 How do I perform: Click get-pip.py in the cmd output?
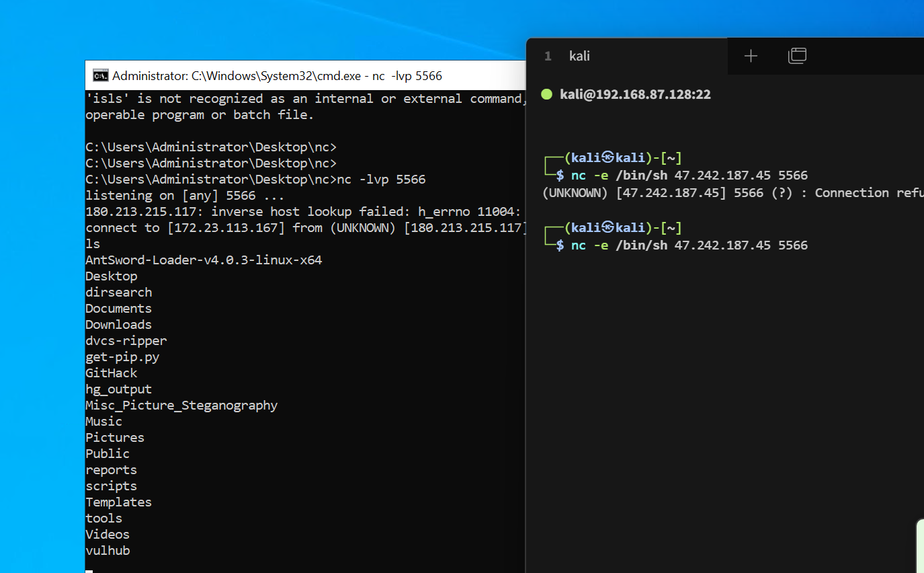(x=122, y=357)
